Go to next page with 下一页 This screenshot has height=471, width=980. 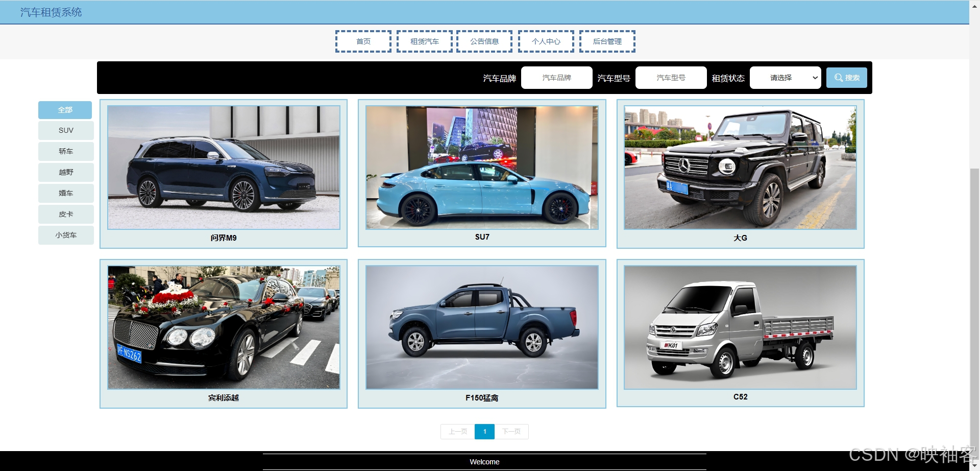point(511,432)
